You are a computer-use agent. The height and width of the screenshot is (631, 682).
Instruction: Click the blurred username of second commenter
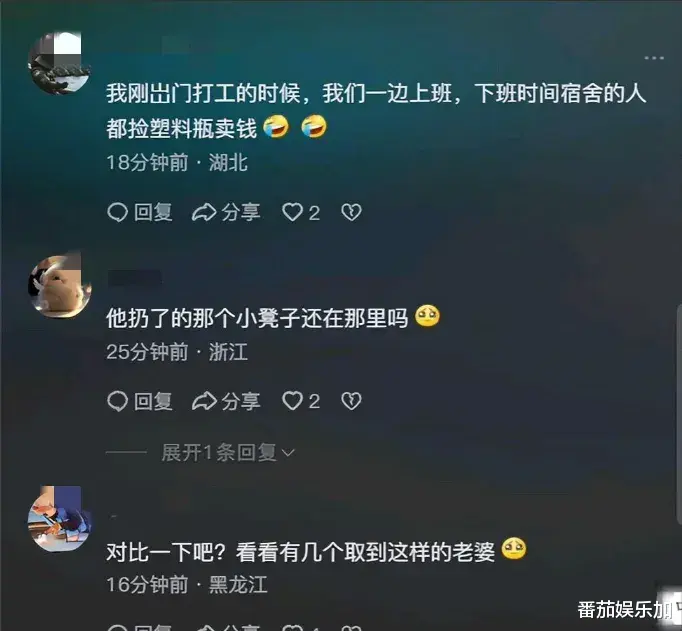[x=134, y=278]
